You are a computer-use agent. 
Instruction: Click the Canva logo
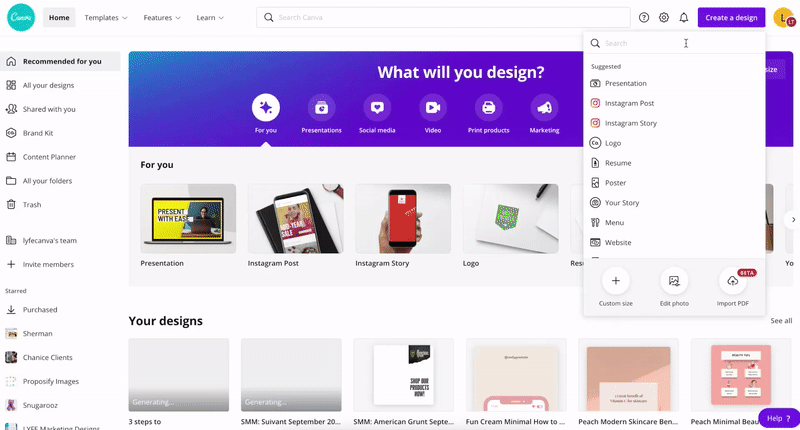coord(21,17)
